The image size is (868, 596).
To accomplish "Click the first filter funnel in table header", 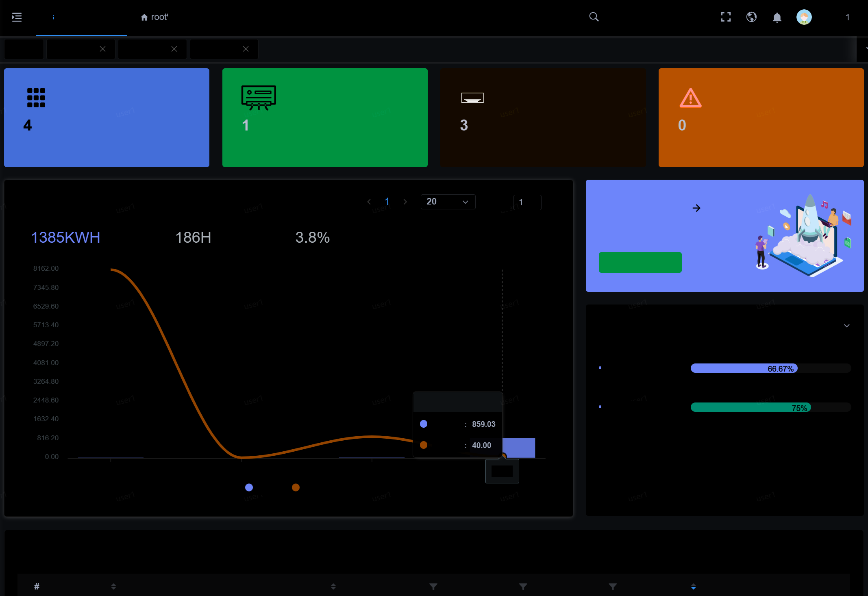I will [433, 586].
